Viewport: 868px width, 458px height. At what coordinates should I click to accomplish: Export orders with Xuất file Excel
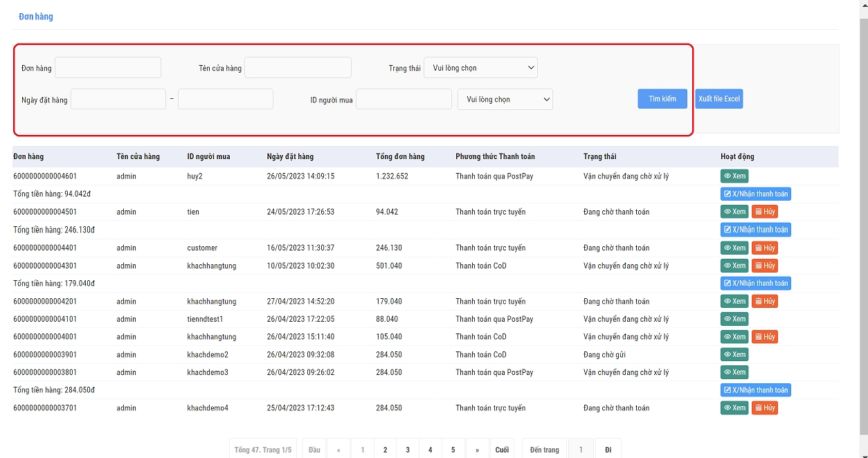click(718, 99)
